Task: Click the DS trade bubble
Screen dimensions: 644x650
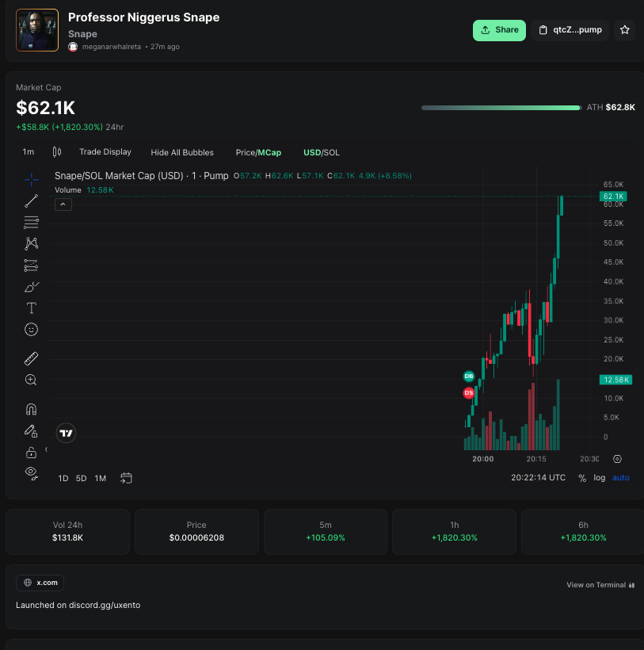Action: 469,392
